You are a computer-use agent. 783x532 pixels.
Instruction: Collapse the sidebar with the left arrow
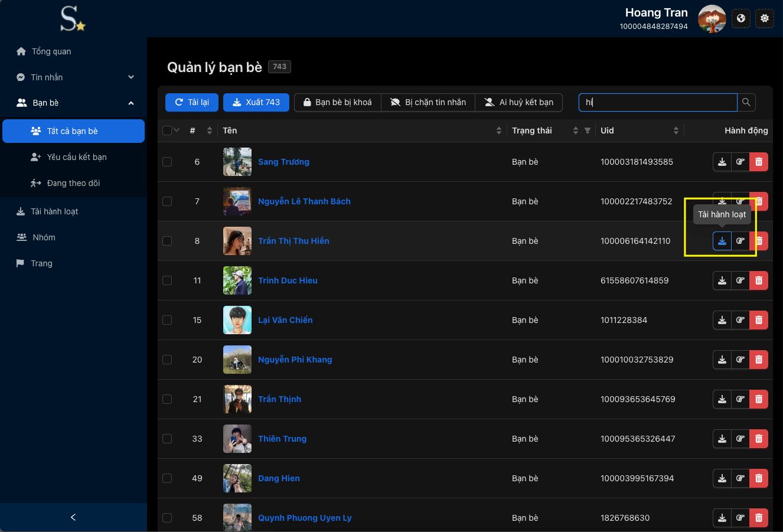pyautogui.click(x=73, y=517)
